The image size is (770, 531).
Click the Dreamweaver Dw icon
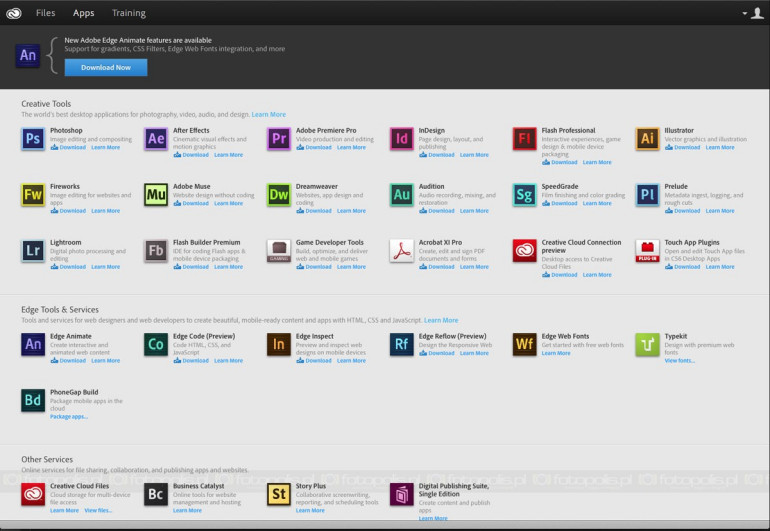coord(278,195)
